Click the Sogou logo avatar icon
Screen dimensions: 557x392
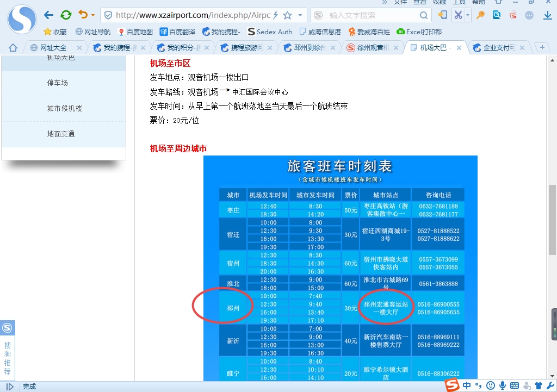(21, 18)
